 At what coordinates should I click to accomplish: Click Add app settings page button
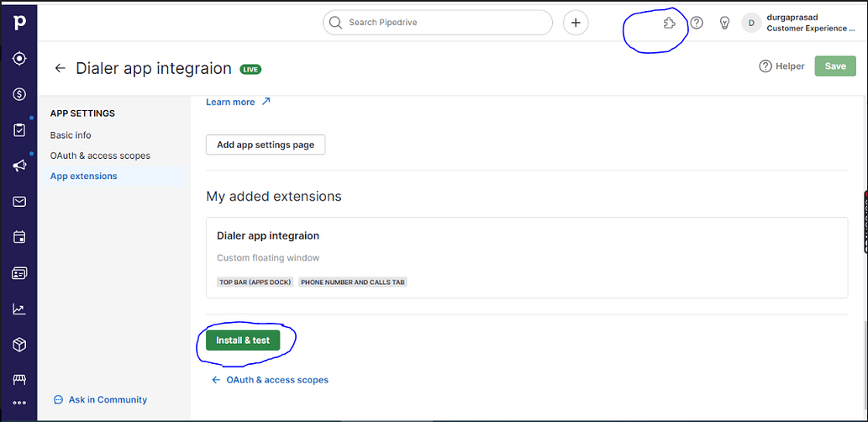click(266, 145)
